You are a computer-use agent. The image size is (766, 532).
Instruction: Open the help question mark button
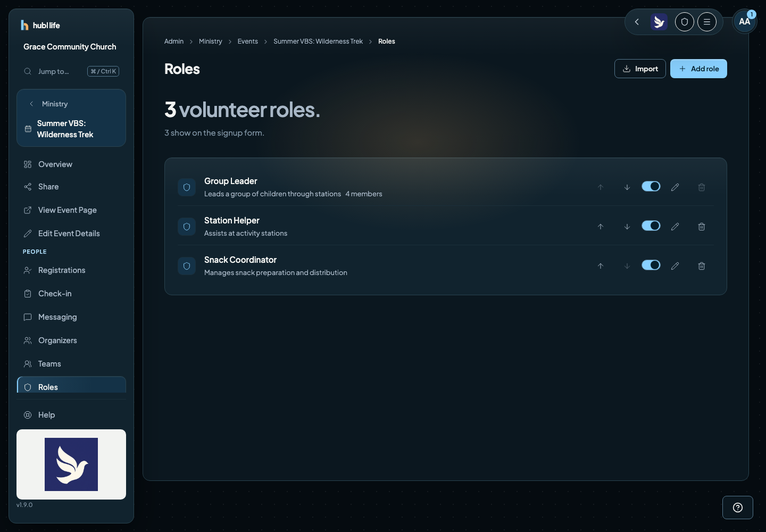pos(738,508)
